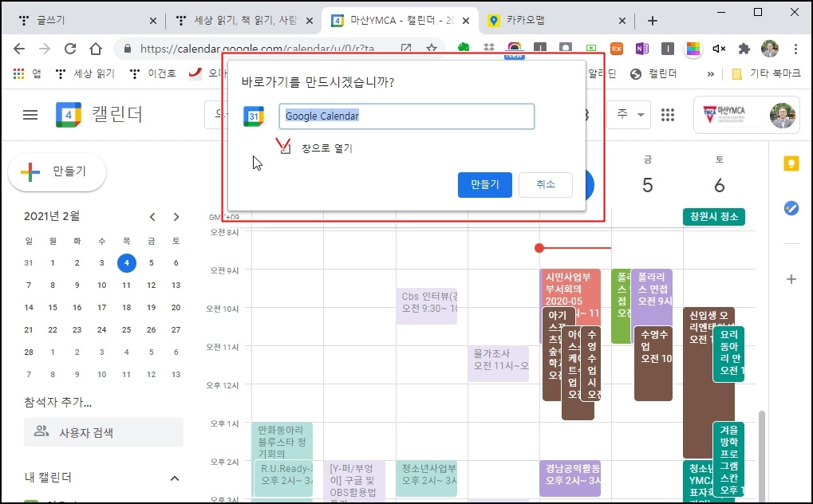
Task: Collapse the 내 캘린더 section
Action: (175, 478)
